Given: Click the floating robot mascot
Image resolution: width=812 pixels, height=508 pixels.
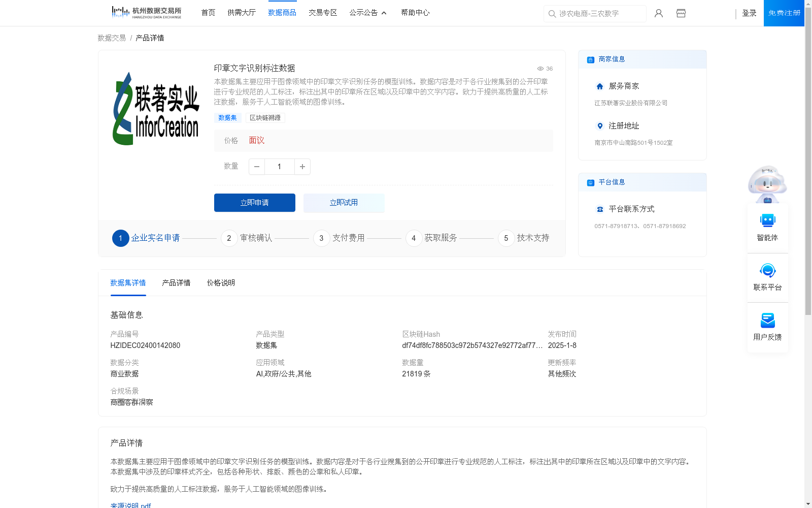Looking at the screenshot, I should (767, 184).
